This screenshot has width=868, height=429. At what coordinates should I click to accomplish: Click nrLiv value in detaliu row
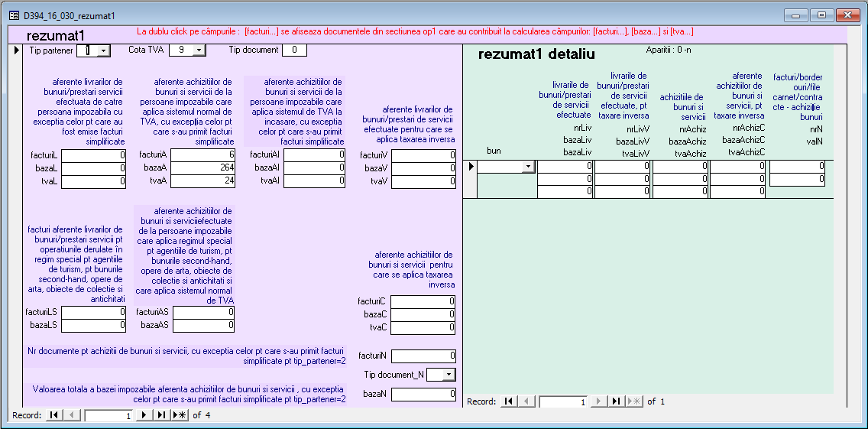click(565, 166)
